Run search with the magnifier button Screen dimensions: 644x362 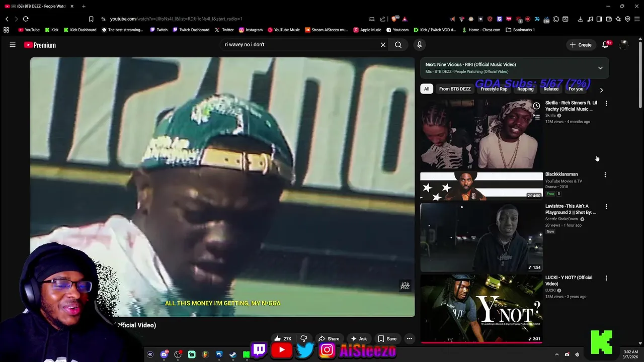pos(398,45)
